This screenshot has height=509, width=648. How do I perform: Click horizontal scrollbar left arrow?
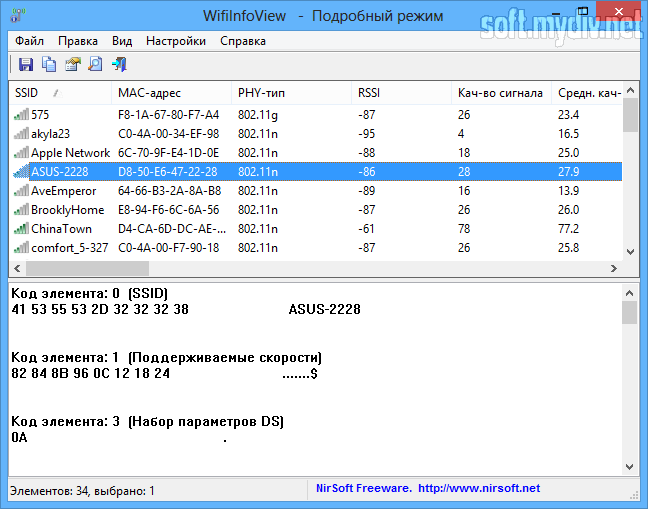[x=17, y=269]
